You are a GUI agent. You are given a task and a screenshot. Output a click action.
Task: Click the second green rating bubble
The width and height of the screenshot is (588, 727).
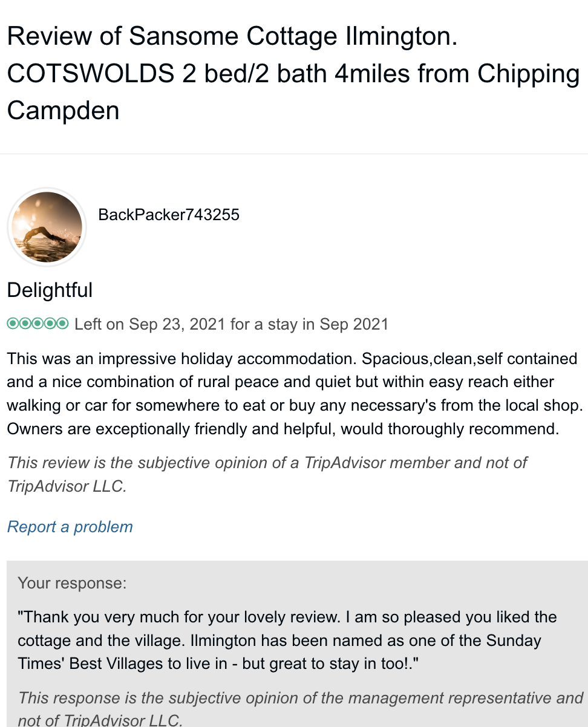click(x=25, y=324)
